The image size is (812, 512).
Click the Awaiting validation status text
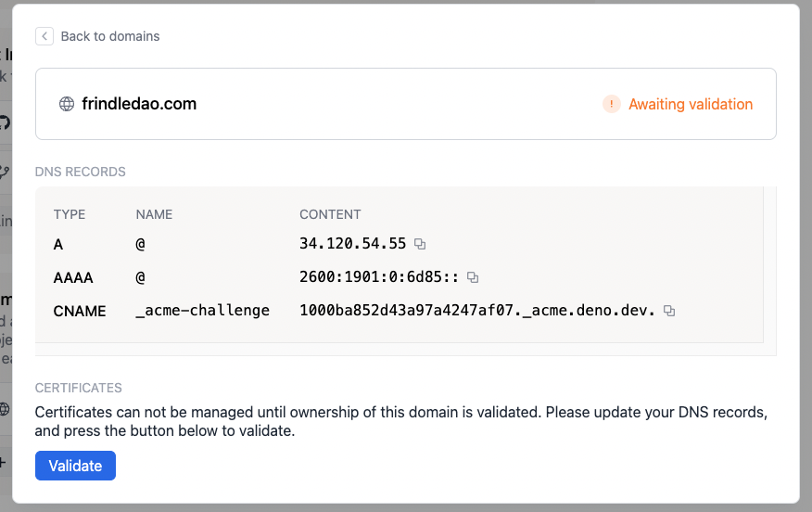coord(691,104)
